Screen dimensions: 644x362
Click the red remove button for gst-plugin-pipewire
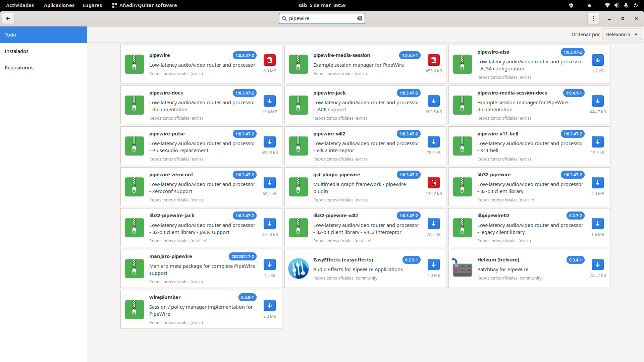(434, 183)
